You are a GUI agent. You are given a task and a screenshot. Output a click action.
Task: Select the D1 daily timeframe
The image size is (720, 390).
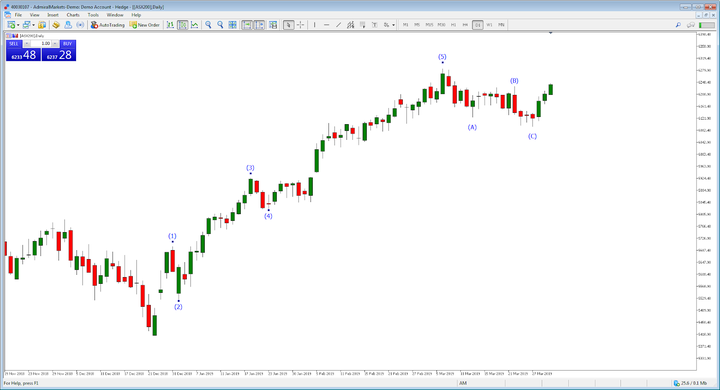click(478, 25)
